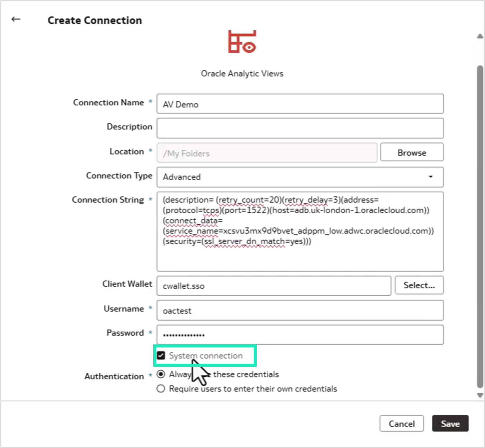Choose Require users to enter their own credentials

(x=161, y=389)
